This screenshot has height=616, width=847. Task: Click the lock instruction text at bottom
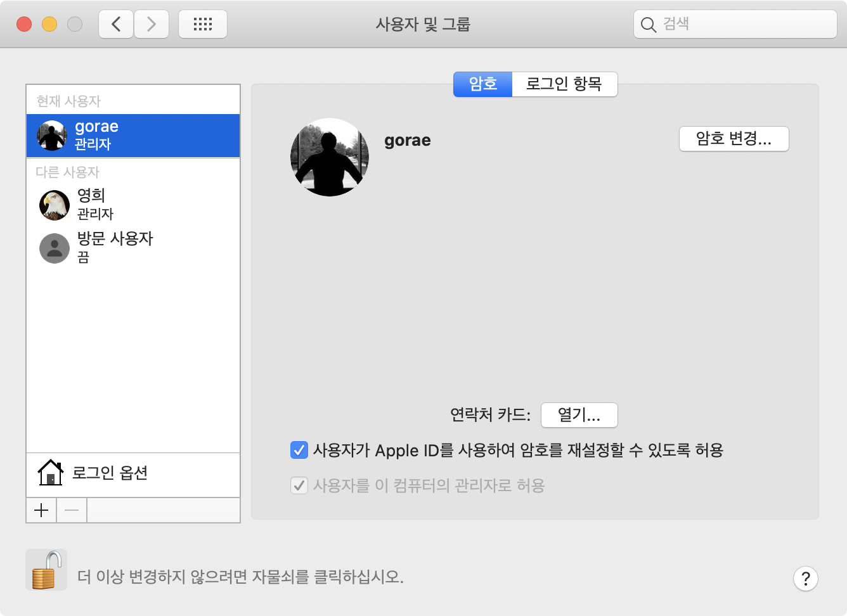(240, 577)
